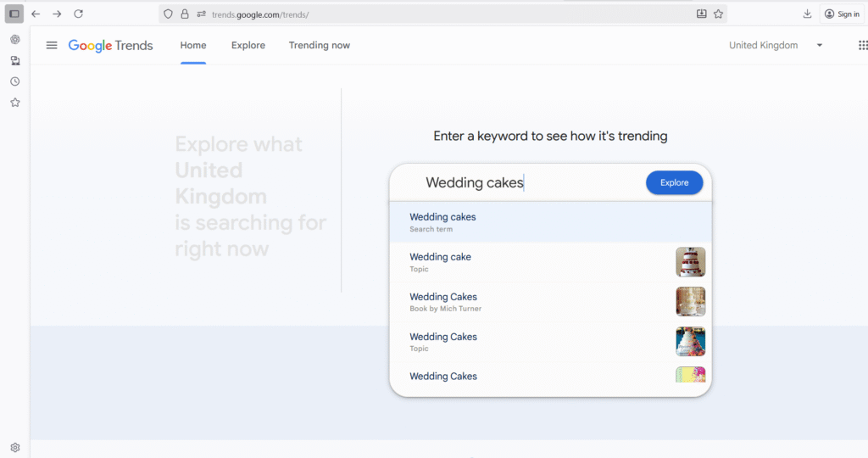The height and width of the screenshot is (458, 868).
Task: Click the browser forward arrow
Action: click(x=57, y=14)
